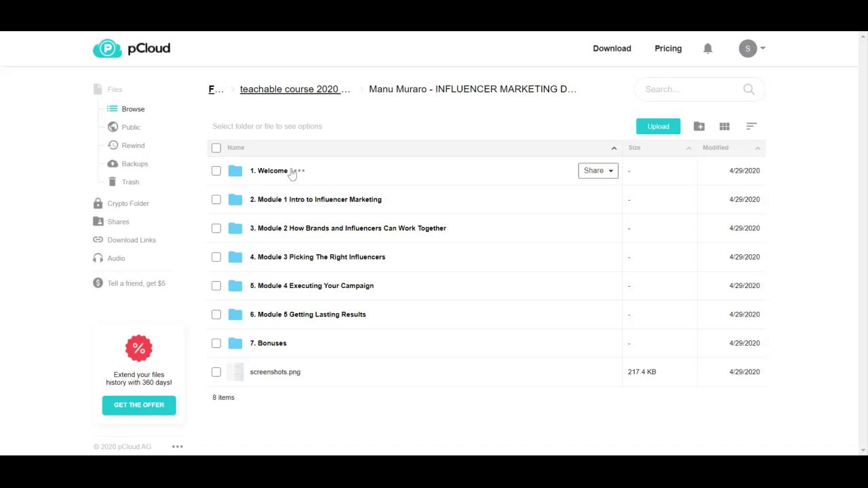Click the pCloud logo

click(132, 49)
